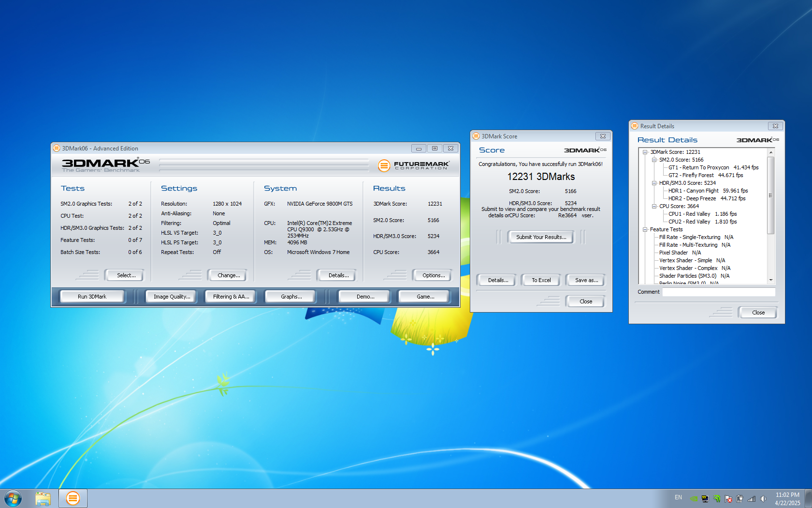Collapse the Feature Tests tree node

tap(645, 229)
